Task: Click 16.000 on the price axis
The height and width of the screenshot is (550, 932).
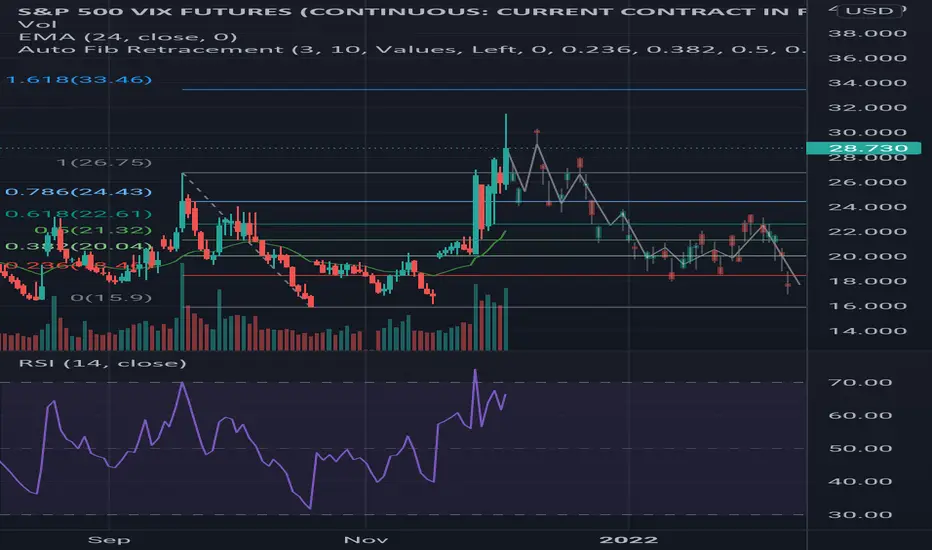Action: 867,306
